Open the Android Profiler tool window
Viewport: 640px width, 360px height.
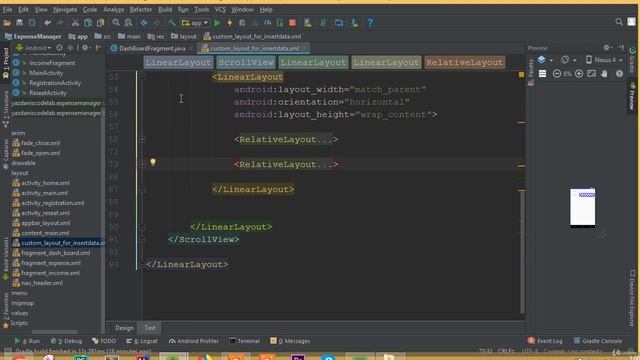194,341
